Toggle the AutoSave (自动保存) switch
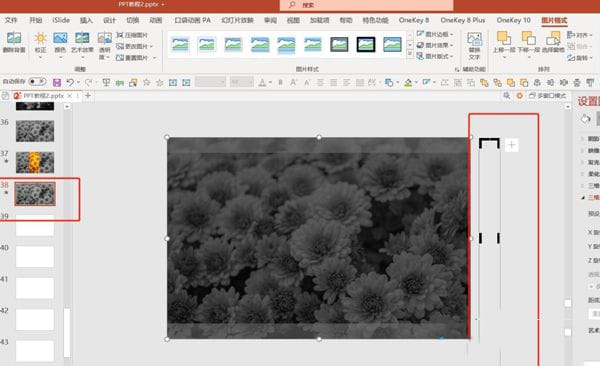600x366 pixels. click(x=37, y=82)
